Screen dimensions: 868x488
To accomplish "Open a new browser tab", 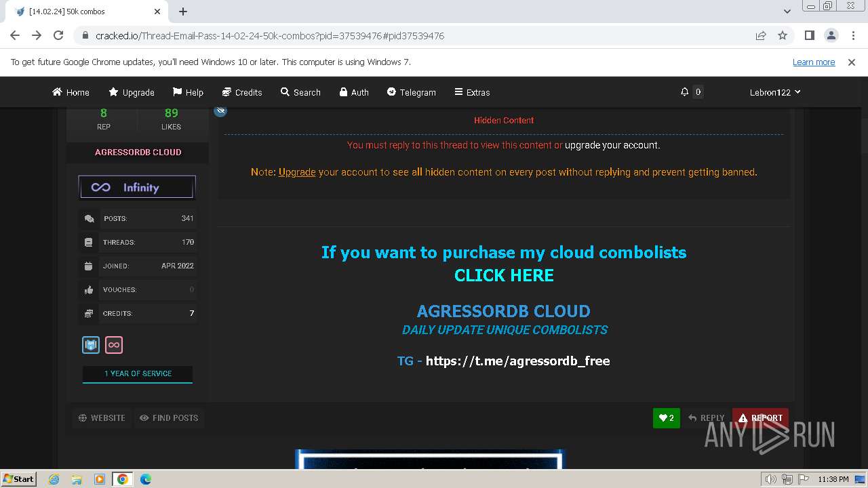I will pyautogui.click(x=183, y=12).
